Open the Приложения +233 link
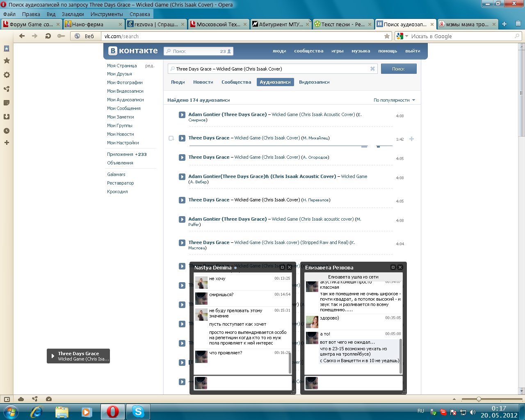The image size is (525, 420). (127, 154)
